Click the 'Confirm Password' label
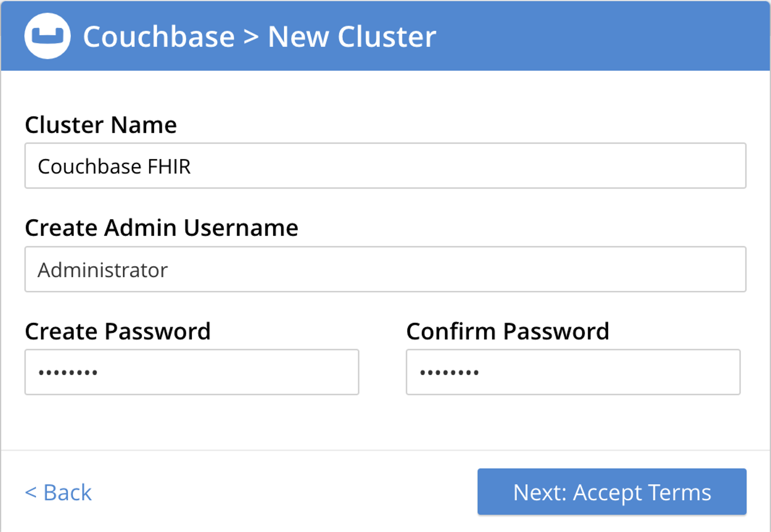 pyautogui.click(x=507, y=331)
